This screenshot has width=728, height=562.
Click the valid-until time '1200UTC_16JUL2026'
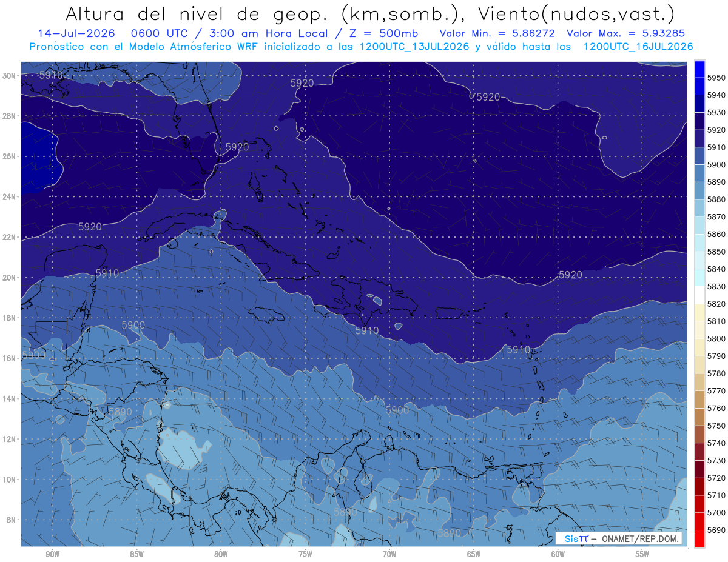tap(638, 47)
